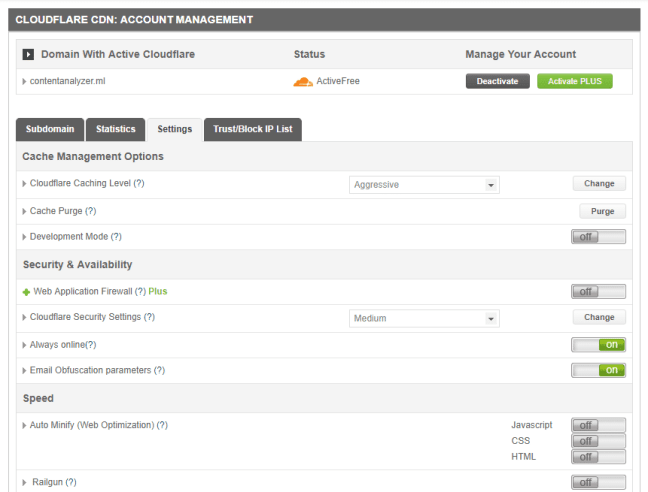
Task: Expand the Auto Minify row arrow
Action: coord(24,425)
